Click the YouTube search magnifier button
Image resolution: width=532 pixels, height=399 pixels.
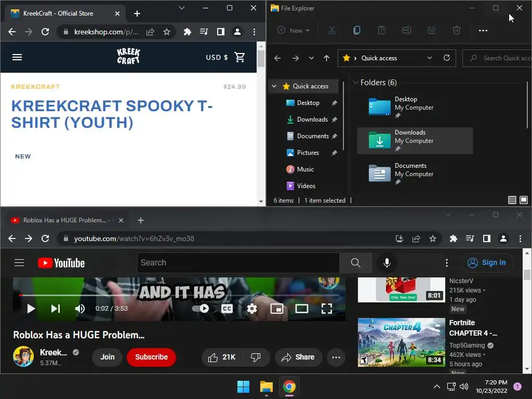(355, 263)
